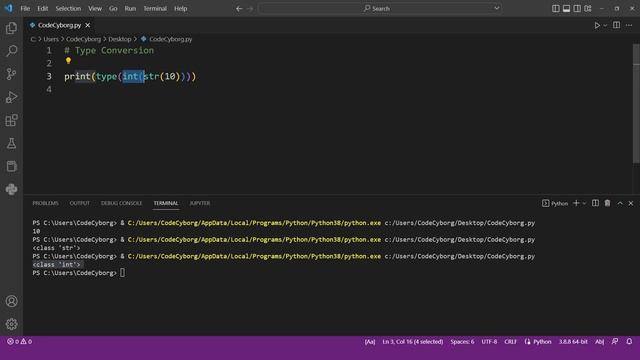
Task: Toggle the secondary side bar layout icon
Action: point(577,9)
